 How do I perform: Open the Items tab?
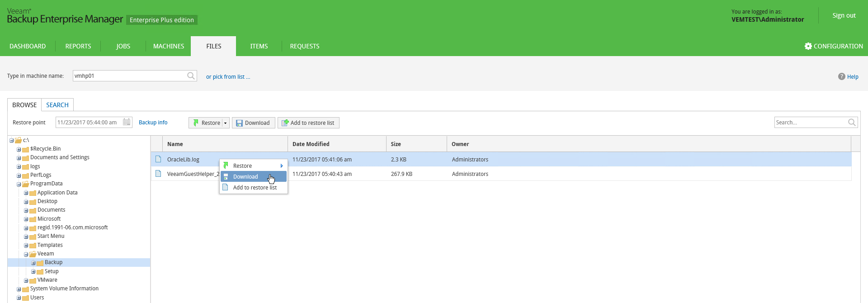pyautogui.click(x=259, y=46)
